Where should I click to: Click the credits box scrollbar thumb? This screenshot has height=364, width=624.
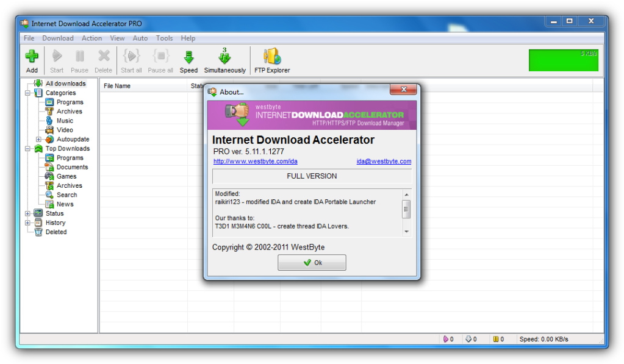pos(406,209)
